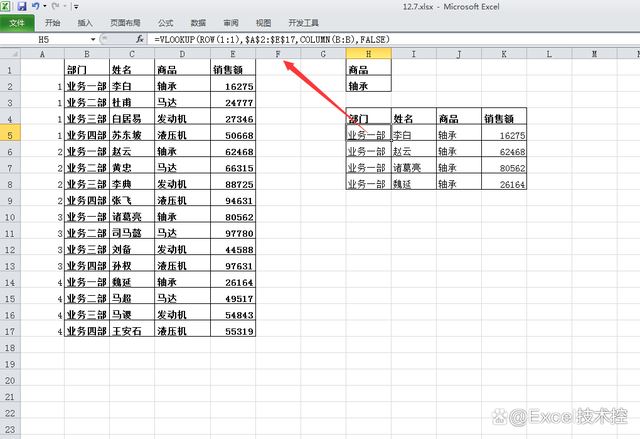Image resolution: width=640 pixels, height=439 pixels.
Task: Switch to the 公式 (Formulas) ribbon tab
Action: pyautogui.click(x=165, y=22)
